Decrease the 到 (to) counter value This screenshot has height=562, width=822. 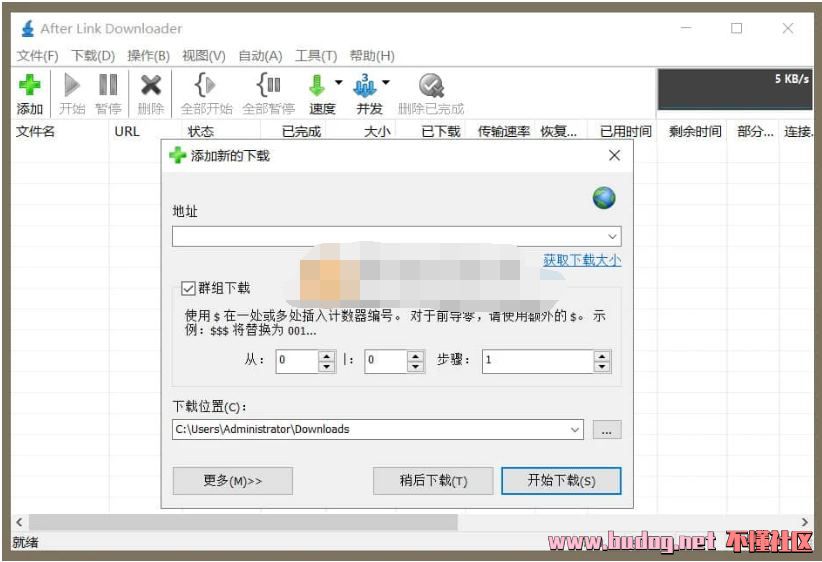tap(416, 366)
